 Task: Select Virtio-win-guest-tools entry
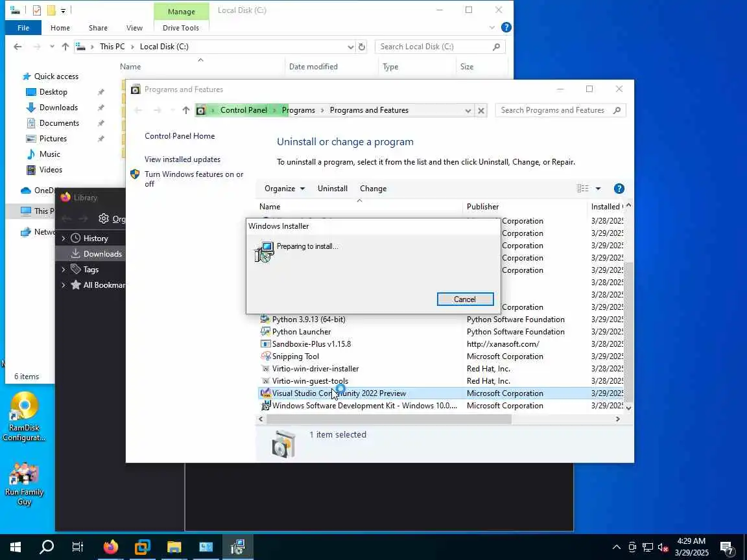click(310, 381)
